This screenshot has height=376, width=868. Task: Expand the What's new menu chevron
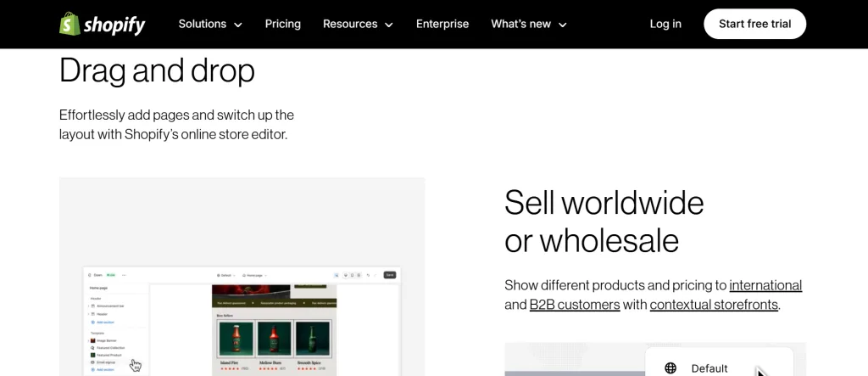pos(563,25)
